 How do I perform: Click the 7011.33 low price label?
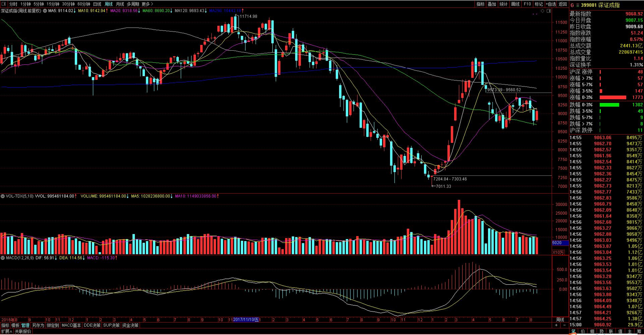tap(443, 186)
